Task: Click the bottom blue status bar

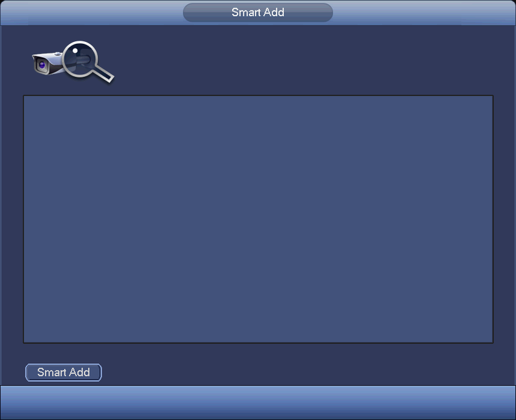Action: (258, 403)
